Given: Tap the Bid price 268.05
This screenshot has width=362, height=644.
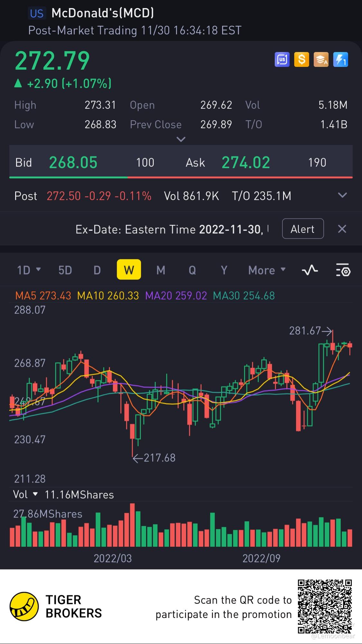Looking at the screenshot, I should 73,162.
